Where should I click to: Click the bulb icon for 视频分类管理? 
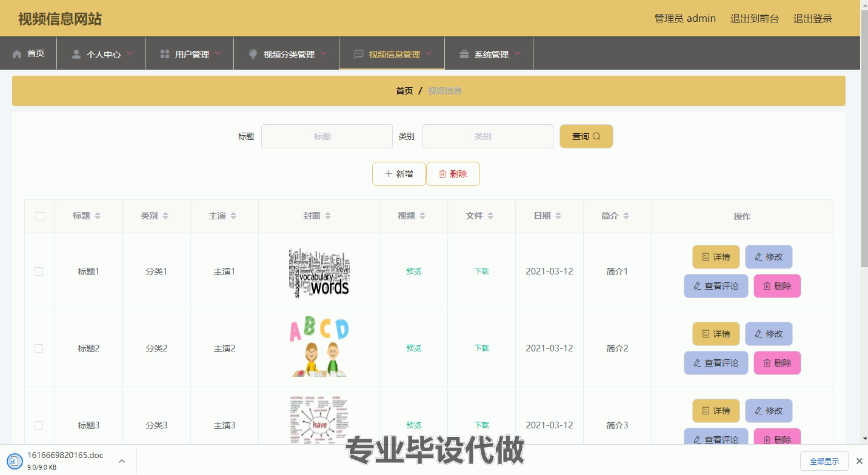click(x=253, y=54)
